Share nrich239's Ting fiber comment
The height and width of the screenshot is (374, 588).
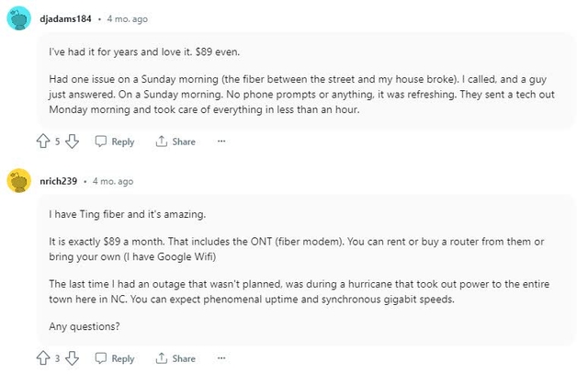pyautogui.click(x=175, y=358)
